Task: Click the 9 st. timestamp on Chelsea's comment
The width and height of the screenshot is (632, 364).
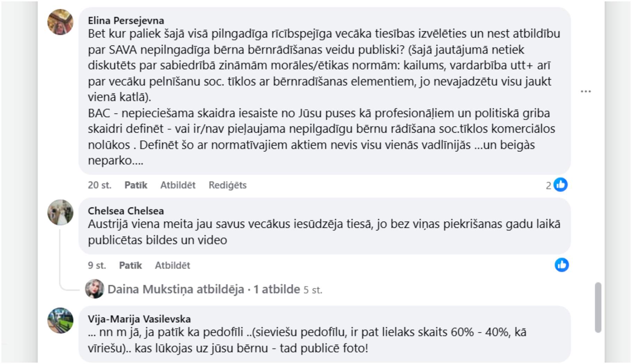Action: pyautogui.click(x=97, y=265)
